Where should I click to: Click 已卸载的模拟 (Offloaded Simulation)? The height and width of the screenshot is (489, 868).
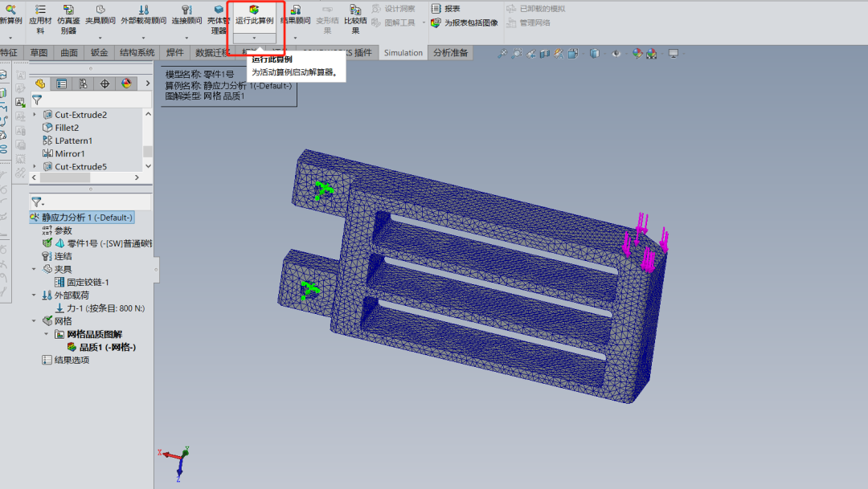coord(536,9)
